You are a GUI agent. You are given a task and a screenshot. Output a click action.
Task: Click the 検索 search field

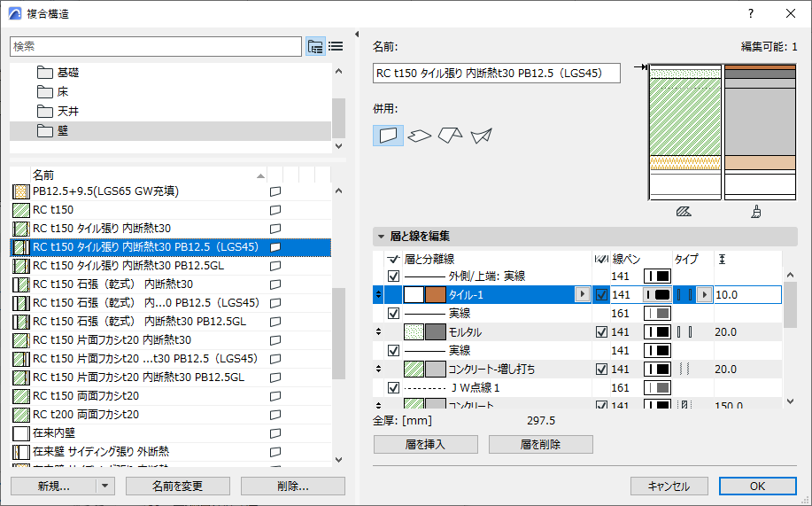155,47
